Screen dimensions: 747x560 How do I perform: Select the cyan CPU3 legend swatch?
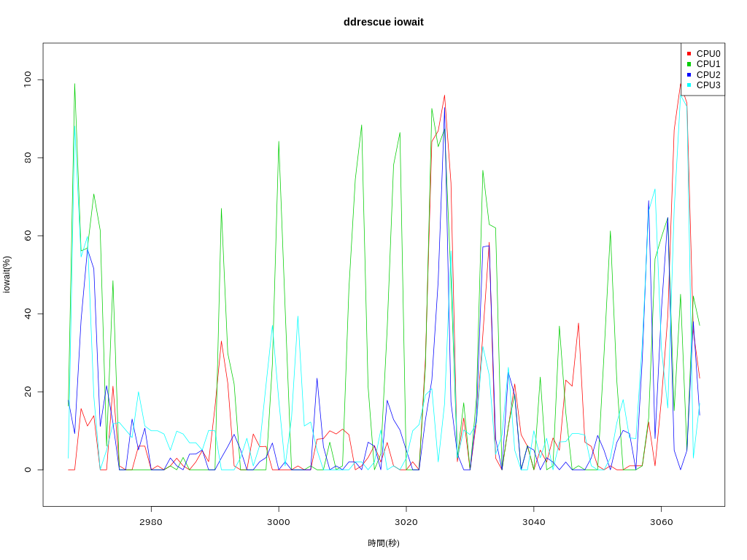pyautogui.click(x=689, y=85)
